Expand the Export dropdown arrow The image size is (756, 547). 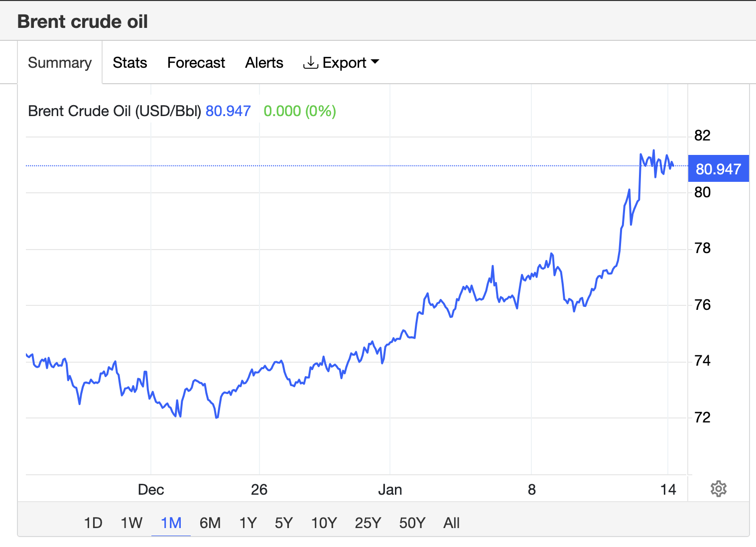pyautogui.click(x=375, y=62)
